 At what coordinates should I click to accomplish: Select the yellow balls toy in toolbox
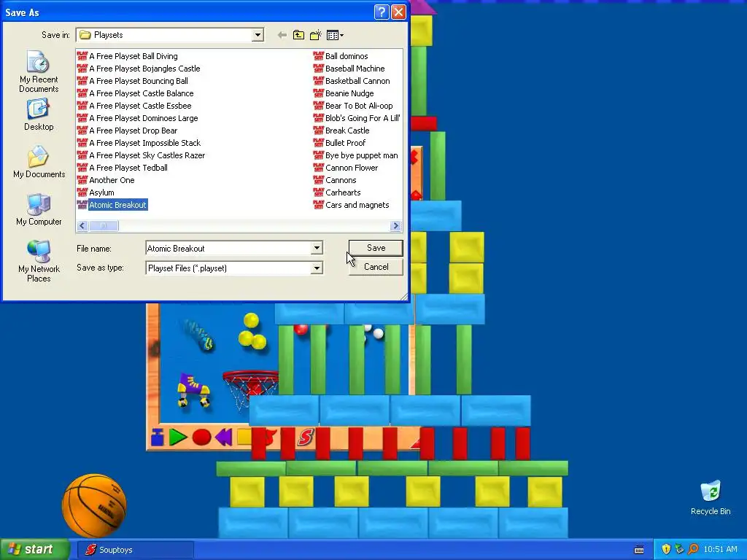(252, 331)
